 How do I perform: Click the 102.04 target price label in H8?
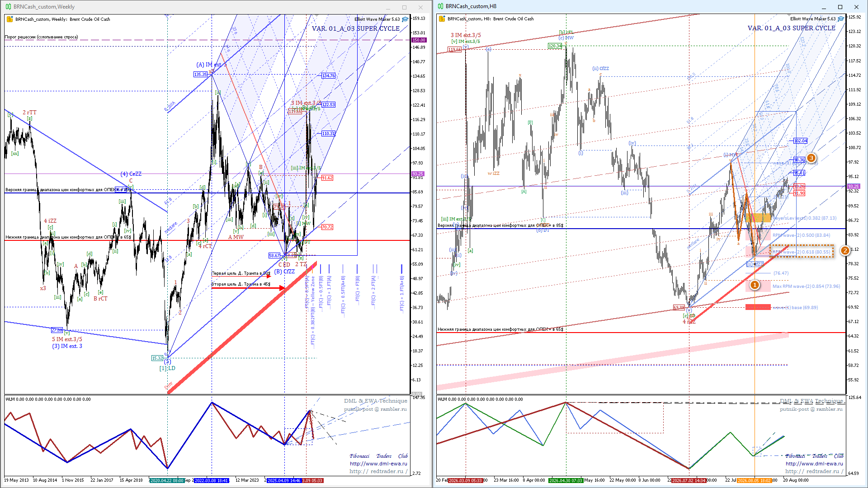tap(800, 141)
